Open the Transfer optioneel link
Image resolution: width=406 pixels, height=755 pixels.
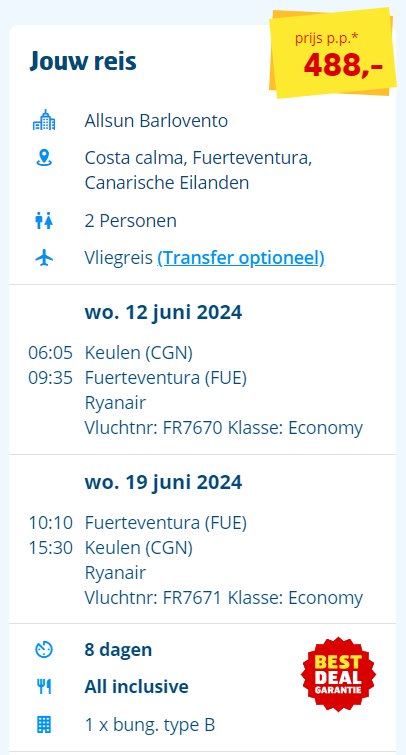point(241,258)
